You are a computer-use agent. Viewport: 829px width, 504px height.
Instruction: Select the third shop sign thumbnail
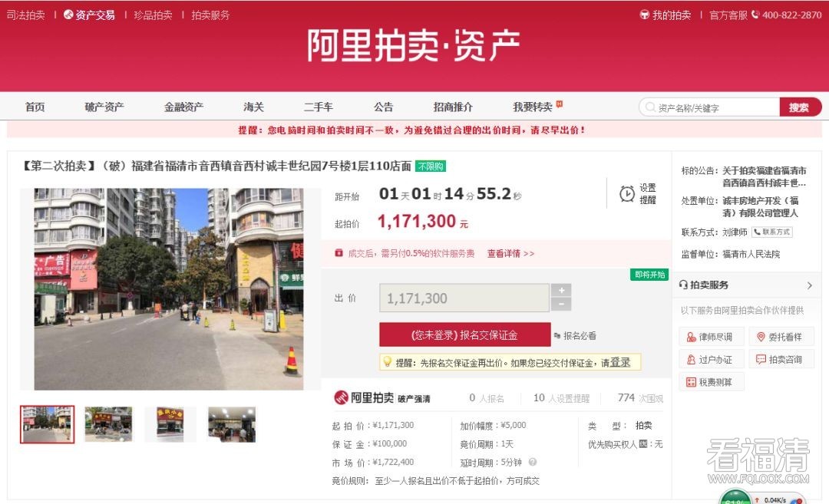point(170,424)
